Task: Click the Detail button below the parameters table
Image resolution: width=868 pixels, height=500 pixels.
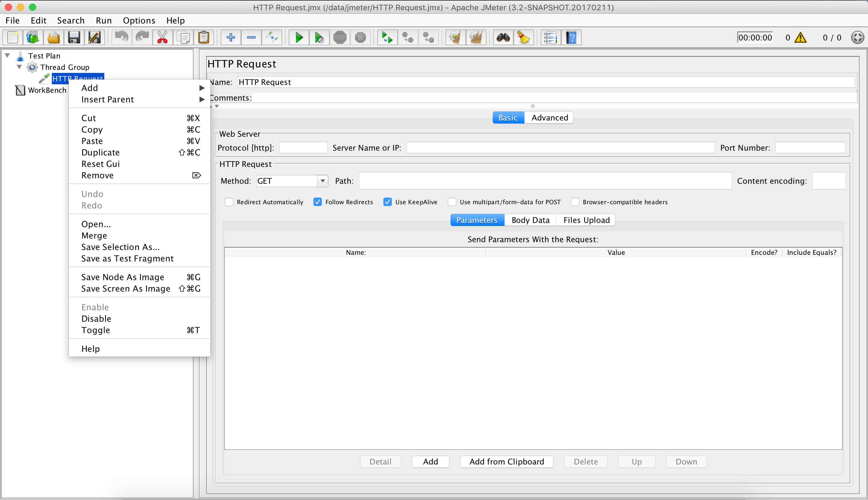Action: point(380,461)
